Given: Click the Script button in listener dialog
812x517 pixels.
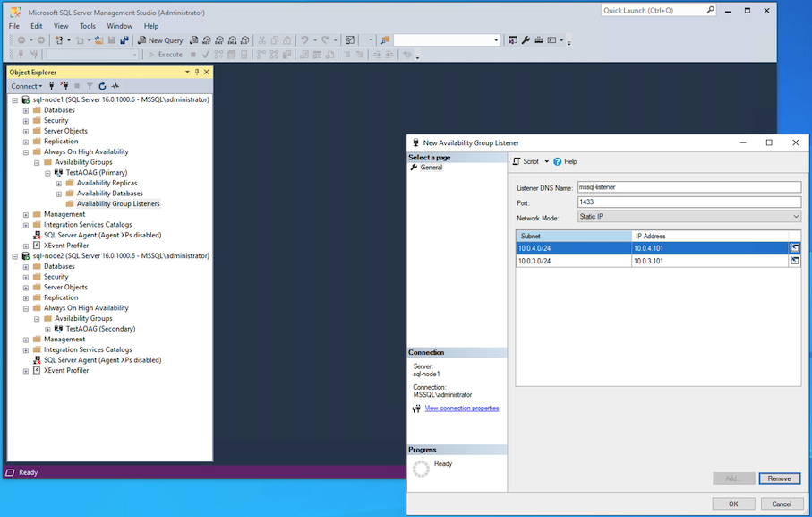Looking at the screenshot, I should click(526, 161).
